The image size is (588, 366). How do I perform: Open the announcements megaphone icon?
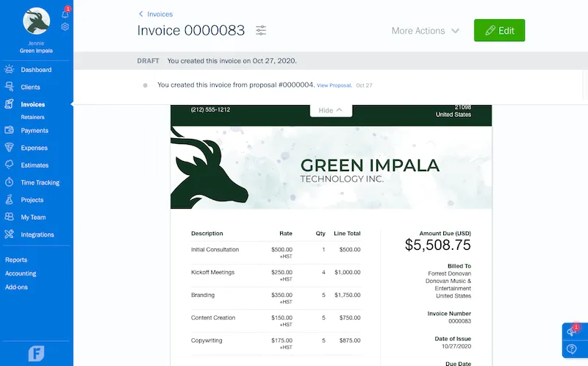(x=572, y=332)
